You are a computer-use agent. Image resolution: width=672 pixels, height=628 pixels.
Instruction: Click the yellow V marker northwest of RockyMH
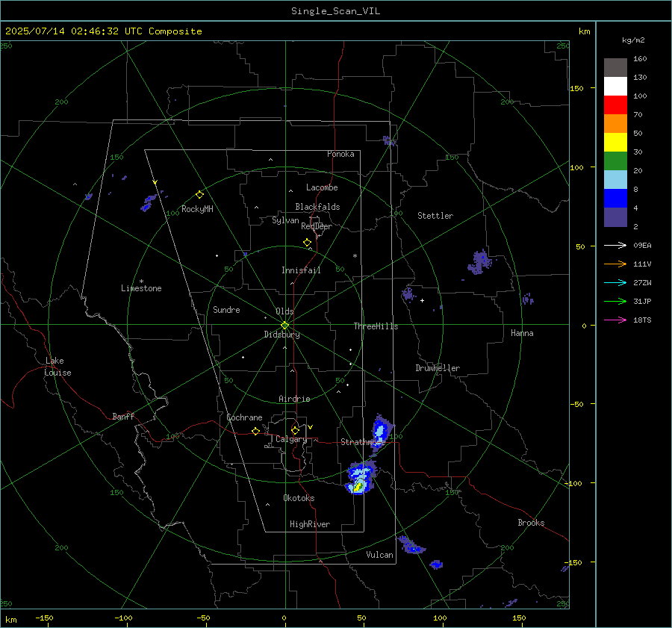[155, 182]
